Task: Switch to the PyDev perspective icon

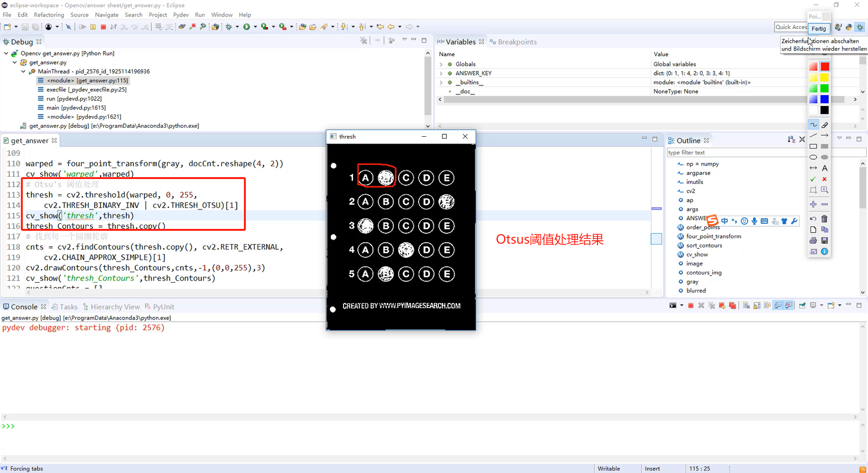Action: (849, 27)
